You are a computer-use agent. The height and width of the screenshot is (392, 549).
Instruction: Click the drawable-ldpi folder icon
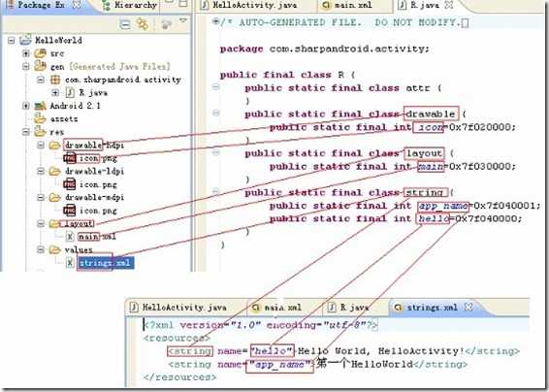click(x=55, y=172)
